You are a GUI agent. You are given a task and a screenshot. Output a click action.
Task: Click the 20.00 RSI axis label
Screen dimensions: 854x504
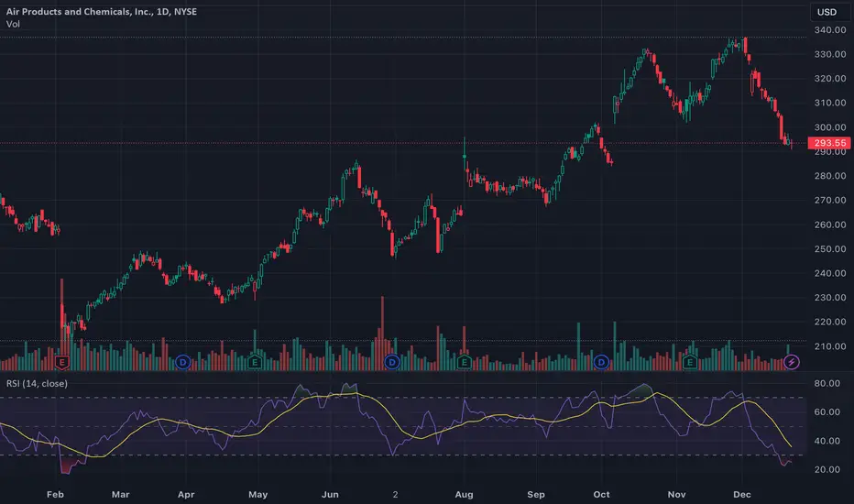coord(827,470)
